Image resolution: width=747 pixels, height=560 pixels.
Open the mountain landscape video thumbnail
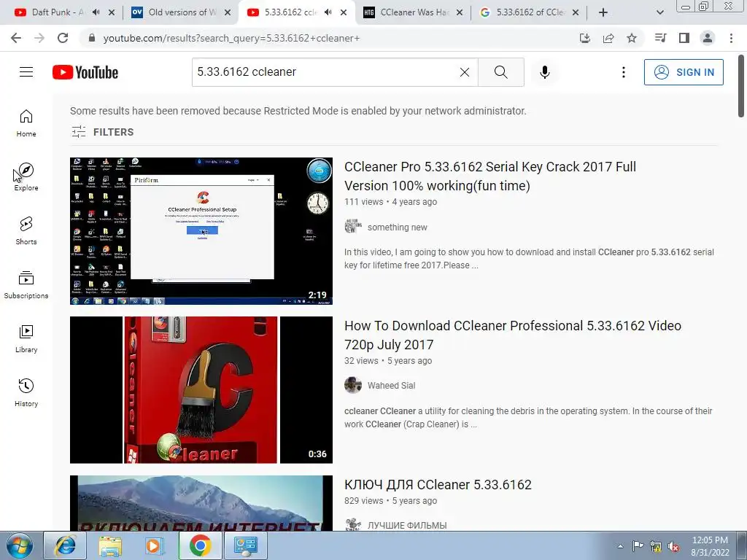201,503
